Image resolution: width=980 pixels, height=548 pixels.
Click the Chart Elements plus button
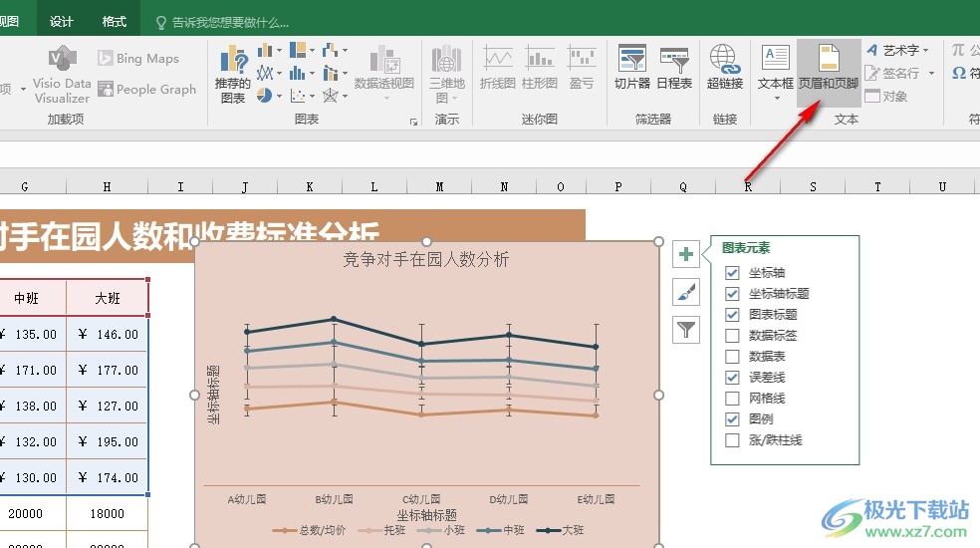pyautogui.click(x=686, y=255)
